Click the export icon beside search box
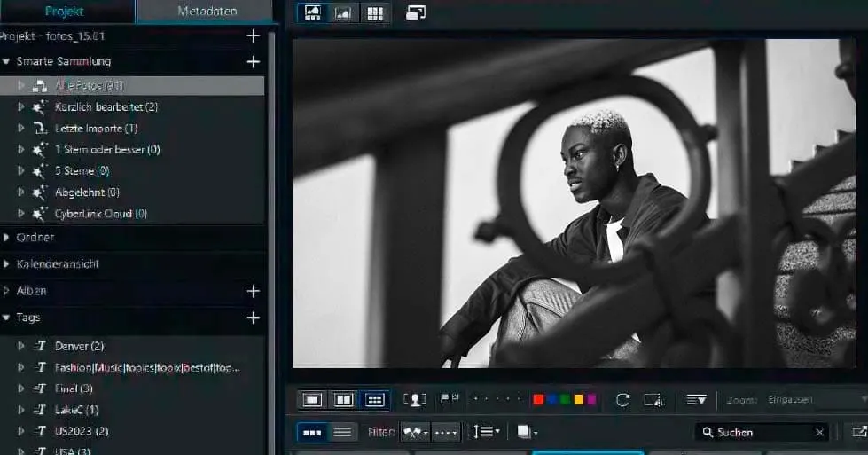Image resolution: width=868 pixels, height=455 pixels. [857, 432]
